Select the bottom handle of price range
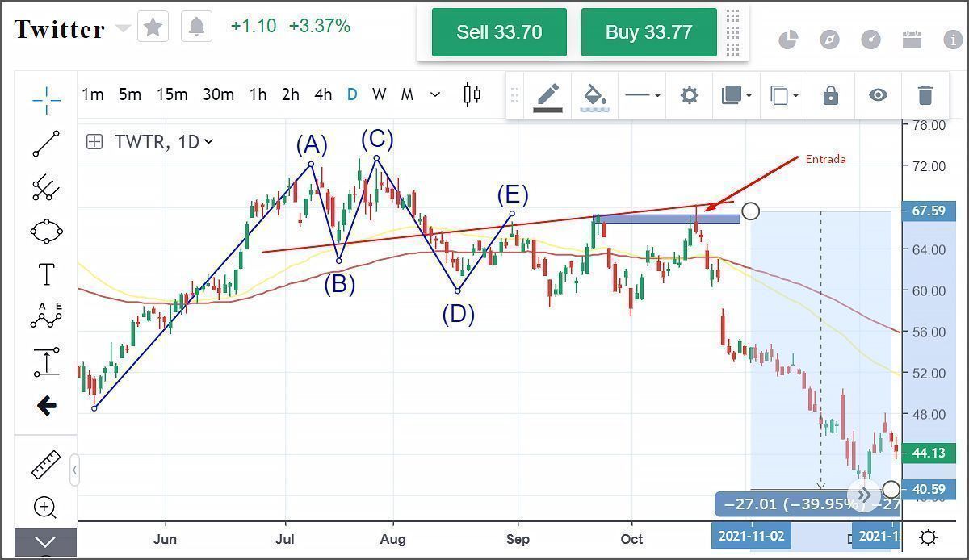Viewport: 969px width, 560px height. [x=891, y=489]
